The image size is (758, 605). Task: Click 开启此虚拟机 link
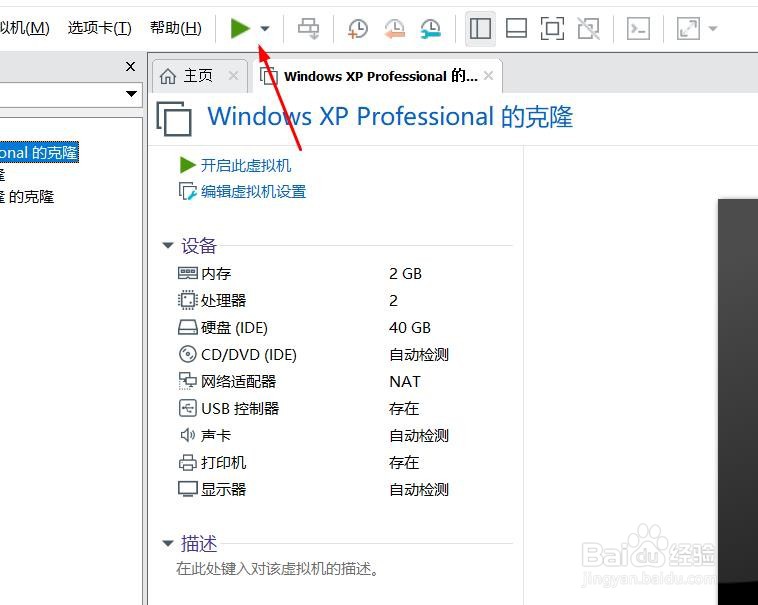tap(246, 165)
